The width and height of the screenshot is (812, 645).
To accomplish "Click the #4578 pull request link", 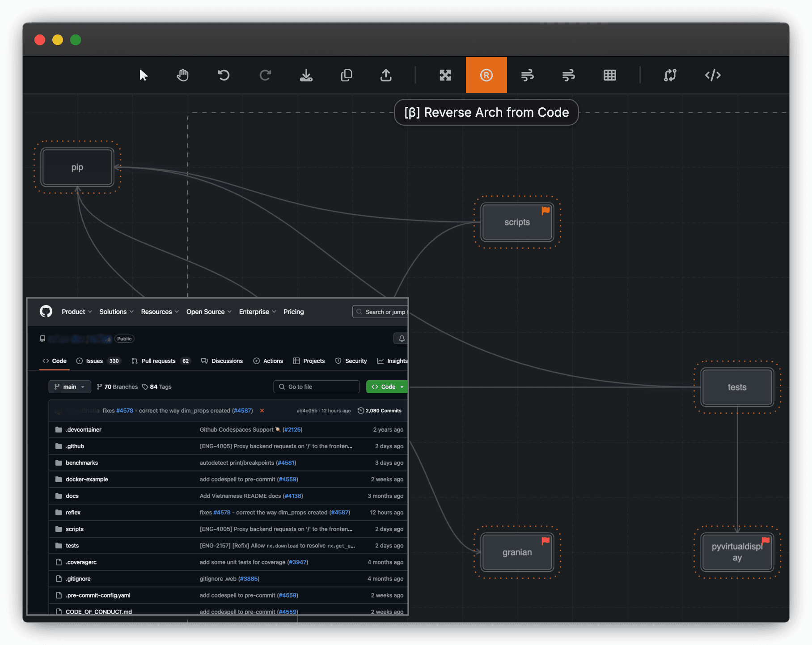I will point(124,410).
